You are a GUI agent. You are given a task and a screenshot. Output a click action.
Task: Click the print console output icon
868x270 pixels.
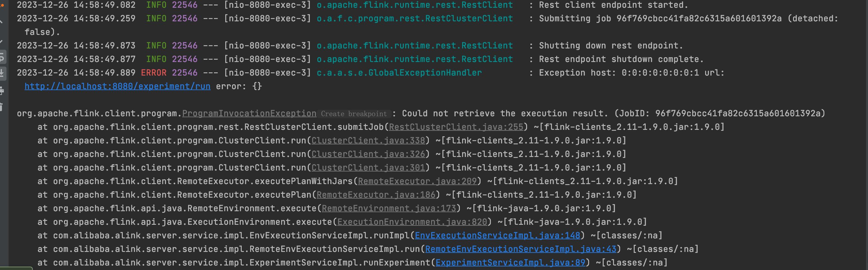2,90
